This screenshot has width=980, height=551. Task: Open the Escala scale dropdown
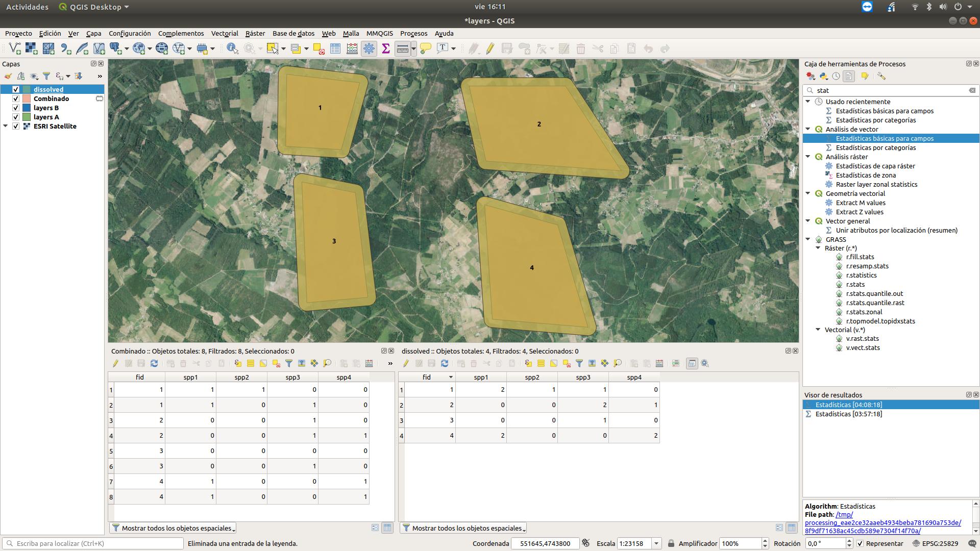656,543
